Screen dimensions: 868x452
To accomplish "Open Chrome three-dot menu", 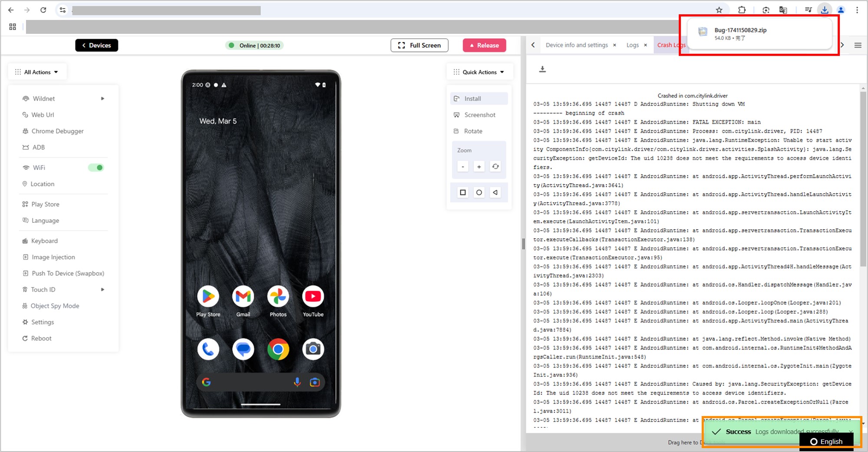I will point(857,10).
